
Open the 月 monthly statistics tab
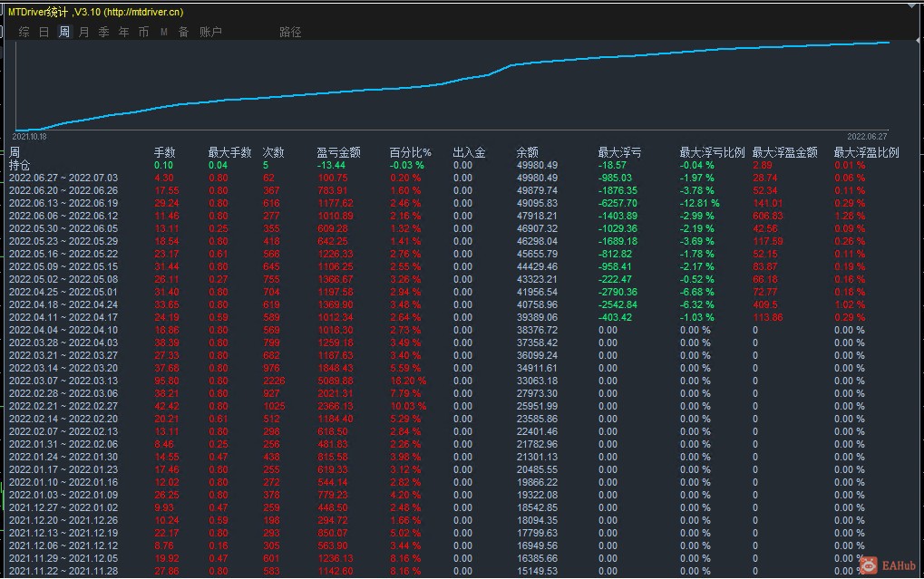[x=83, y=32]
